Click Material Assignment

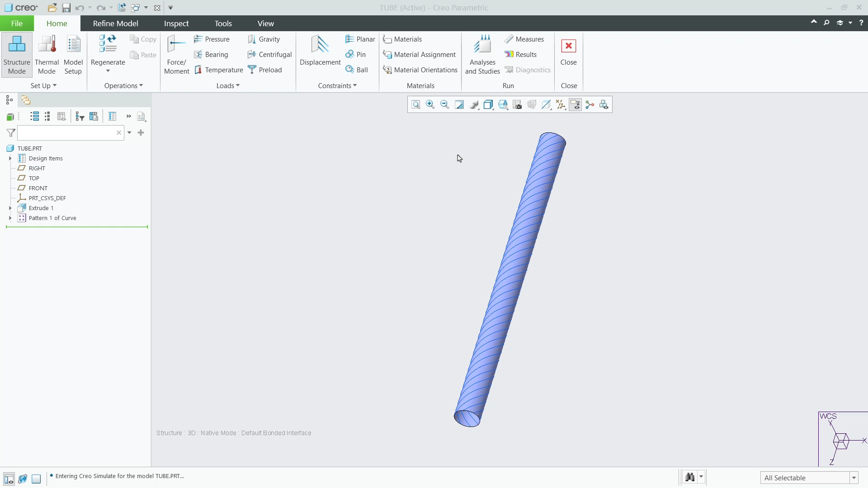[x=419, y=55]
